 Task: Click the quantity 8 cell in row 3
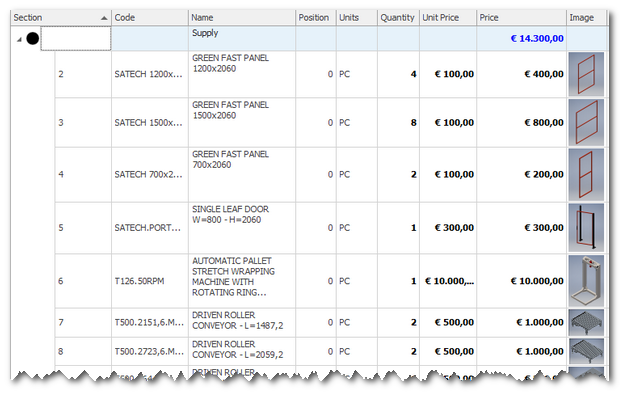tap(398, 123)
